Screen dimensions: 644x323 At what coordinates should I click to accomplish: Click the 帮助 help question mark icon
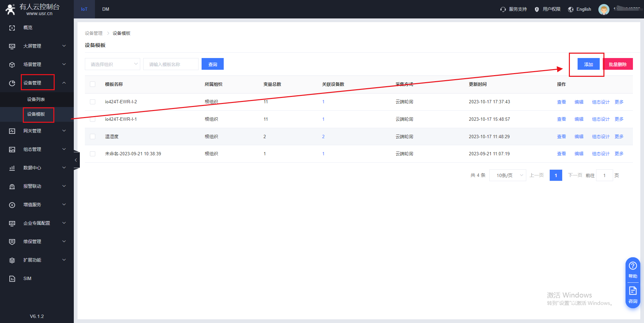633,266
